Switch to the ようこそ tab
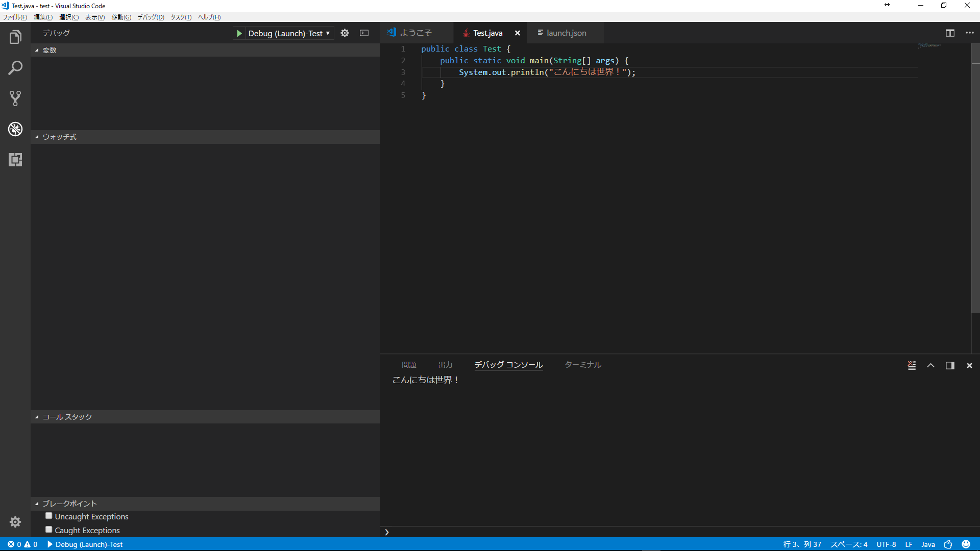Viewport: 980px width, 551px height. pyautogui.click(x=416, y=33)
